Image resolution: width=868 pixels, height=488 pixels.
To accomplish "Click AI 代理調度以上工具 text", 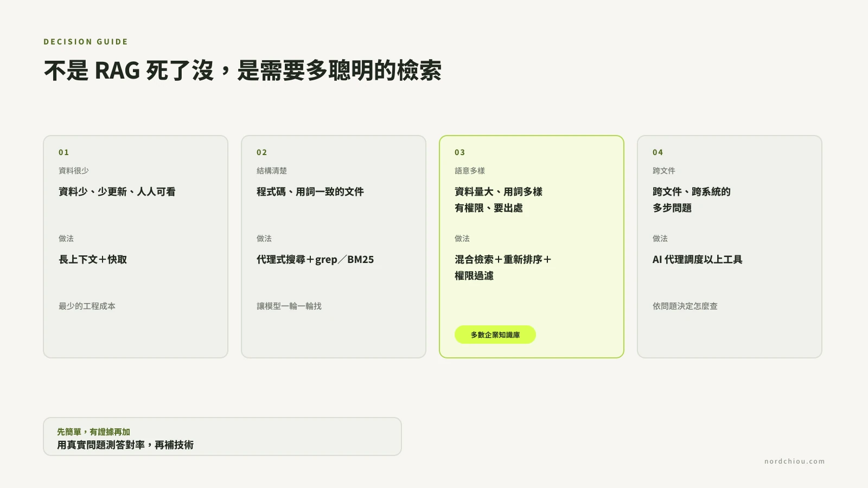I will [697, 260].
